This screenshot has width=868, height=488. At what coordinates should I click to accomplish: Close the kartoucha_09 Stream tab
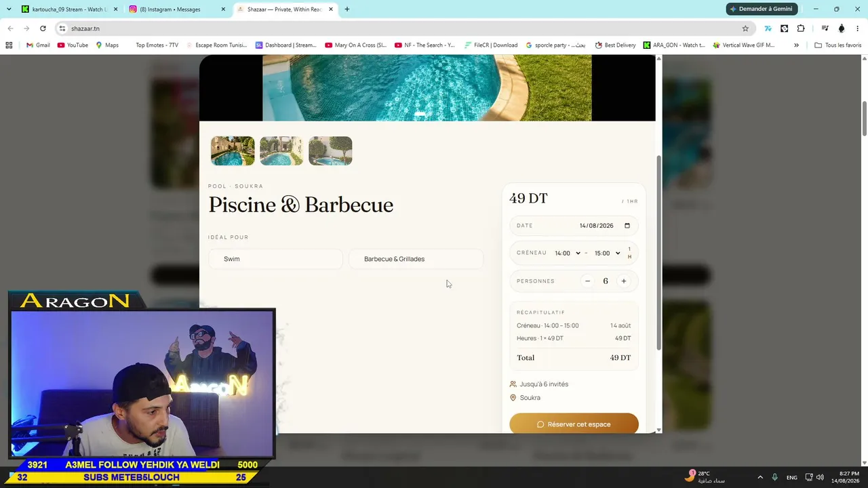[x=115, y=9]
